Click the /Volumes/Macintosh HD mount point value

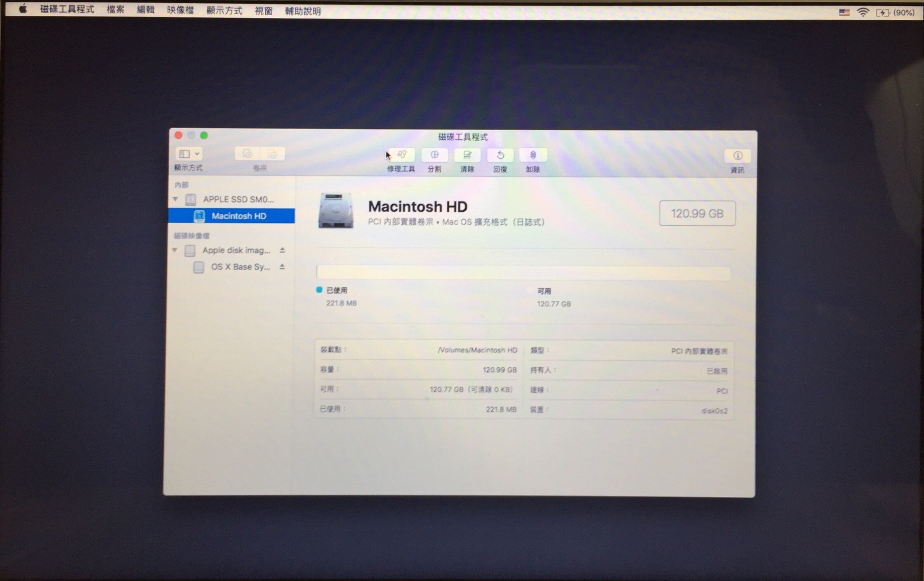[x=477, y=350]
